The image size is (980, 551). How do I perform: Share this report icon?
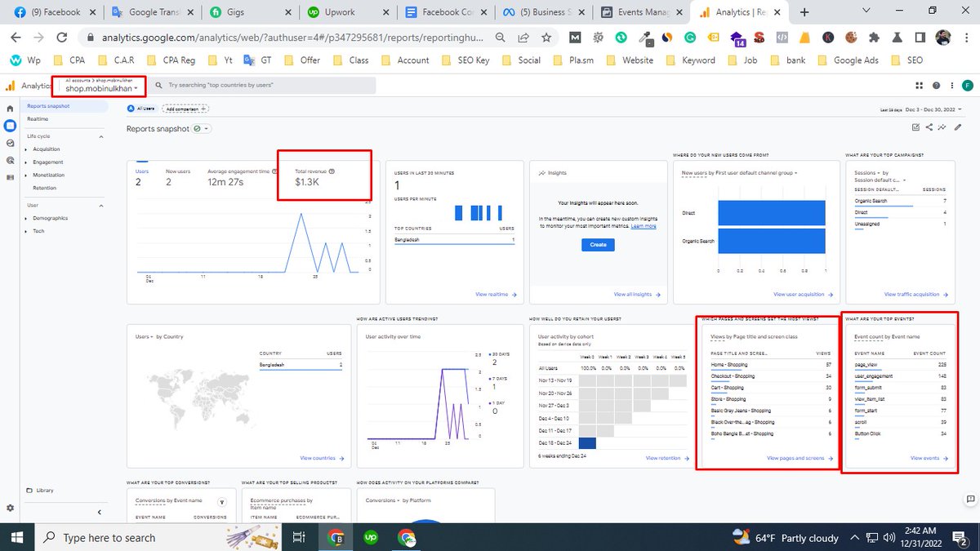pyautogui.click(x=929, y=127)
